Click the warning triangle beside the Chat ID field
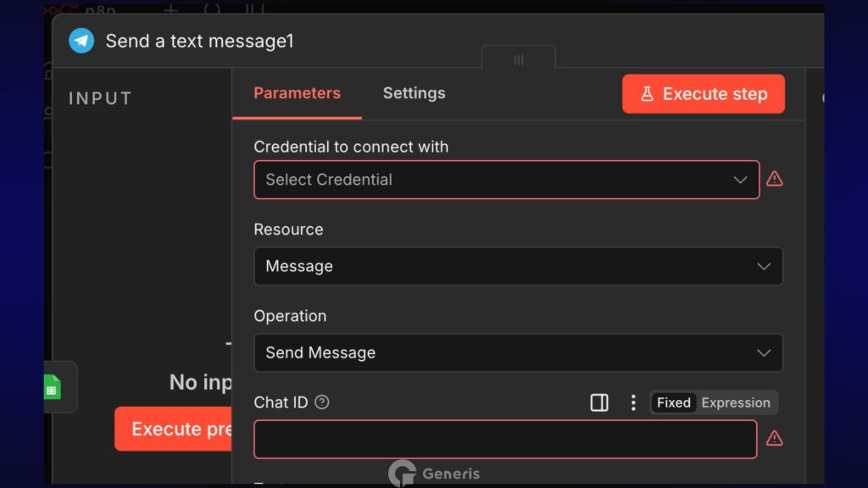The height and width of the screenshot is (488, 868). point(774,439)
